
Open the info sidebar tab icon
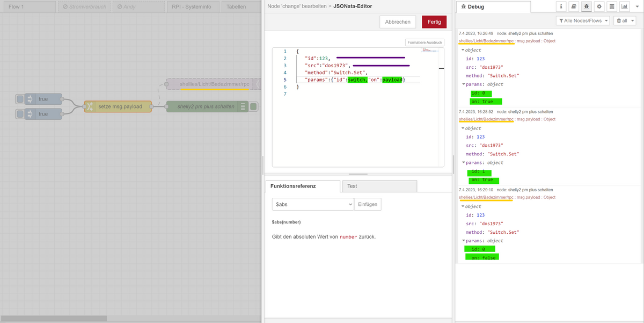tap(561, 7)
